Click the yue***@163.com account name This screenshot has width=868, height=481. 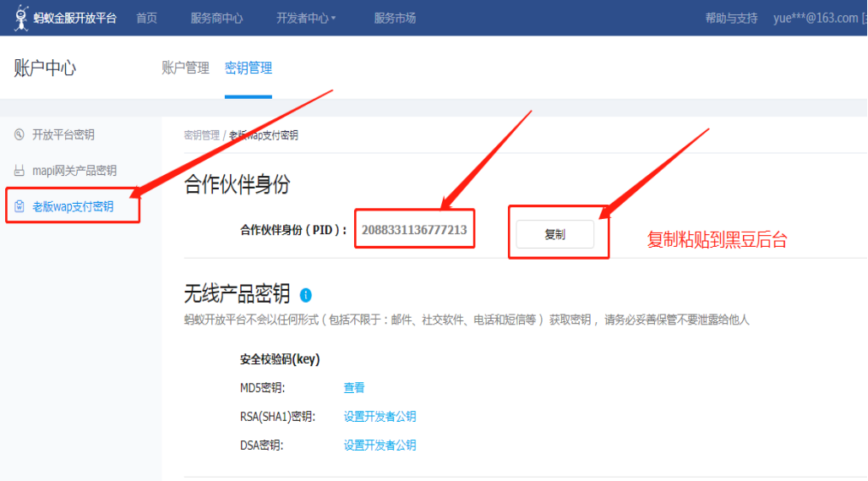pyautogui.click(x=816, y=19)
